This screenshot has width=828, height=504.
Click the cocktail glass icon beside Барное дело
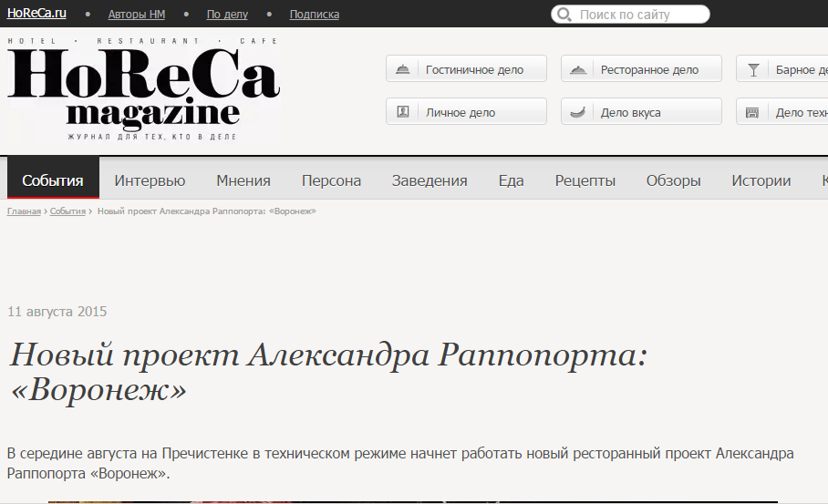753,69
